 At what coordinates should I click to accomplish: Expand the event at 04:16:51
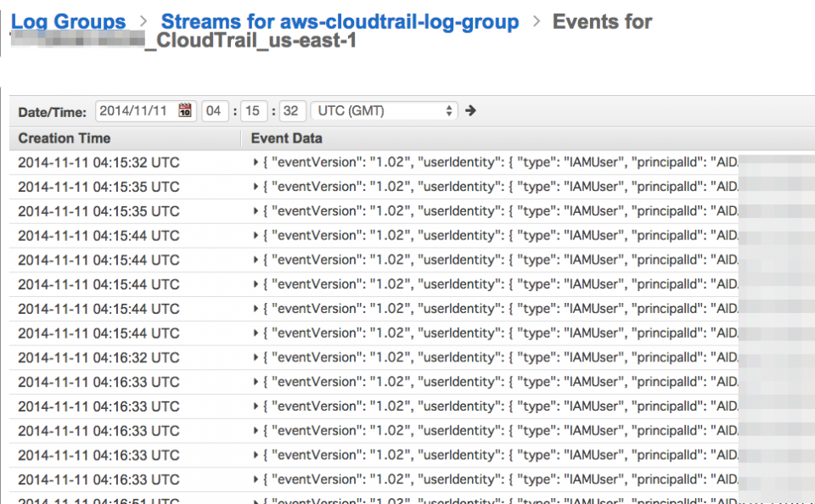[256, 500]
